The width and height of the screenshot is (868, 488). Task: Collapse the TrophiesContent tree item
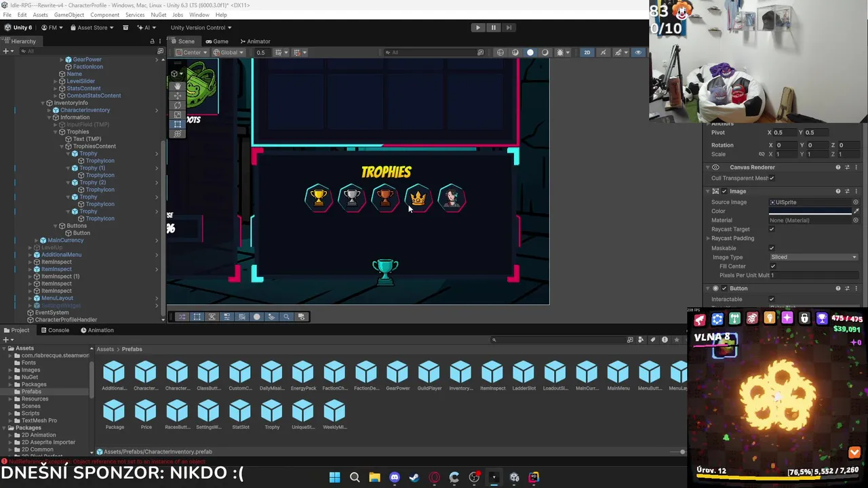tap(62, 146)
